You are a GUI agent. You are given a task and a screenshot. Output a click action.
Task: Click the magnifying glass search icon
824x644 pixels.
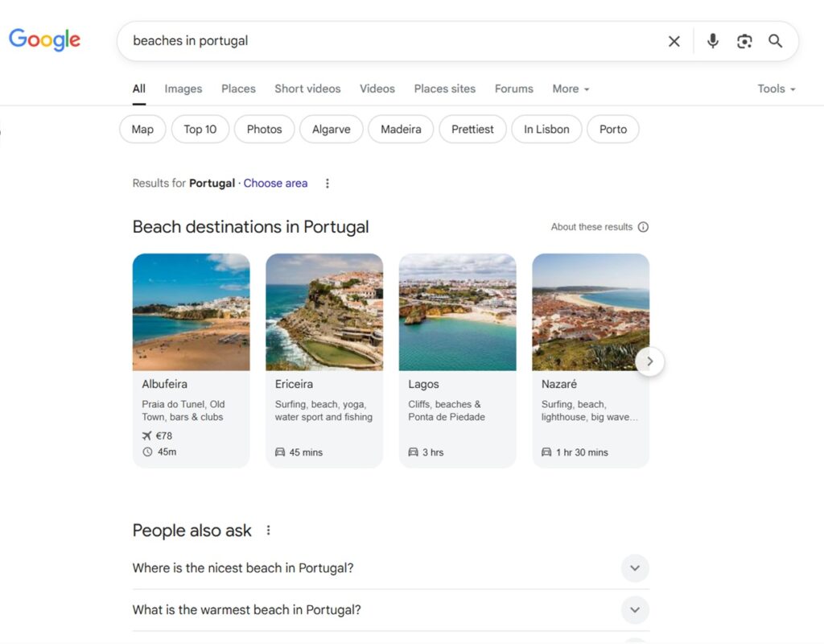775,41
